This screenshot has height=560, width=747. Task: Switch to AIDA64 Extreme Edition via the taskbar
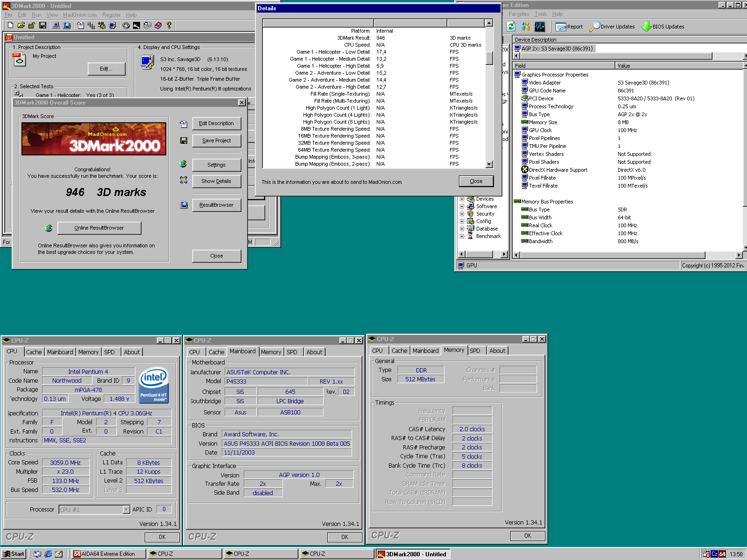click(x=108, y=554)
